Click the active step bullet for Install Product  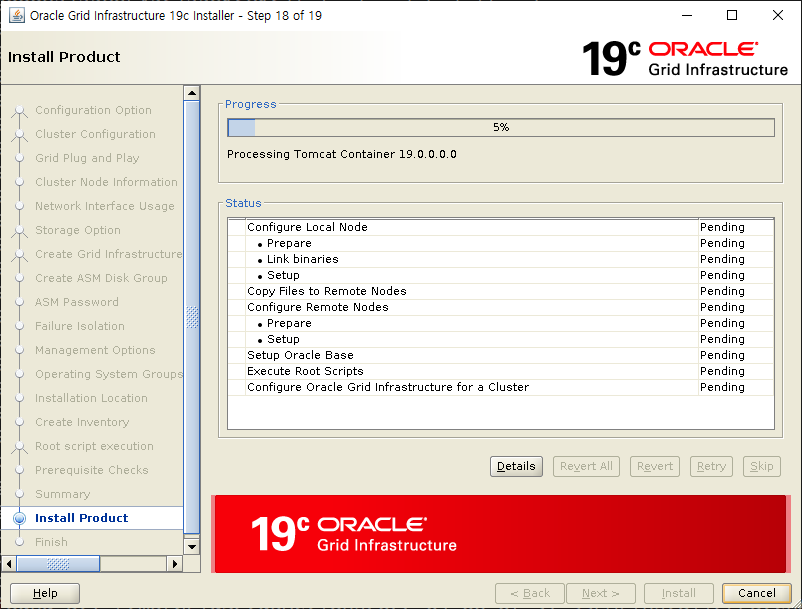(x=19, y=518)
